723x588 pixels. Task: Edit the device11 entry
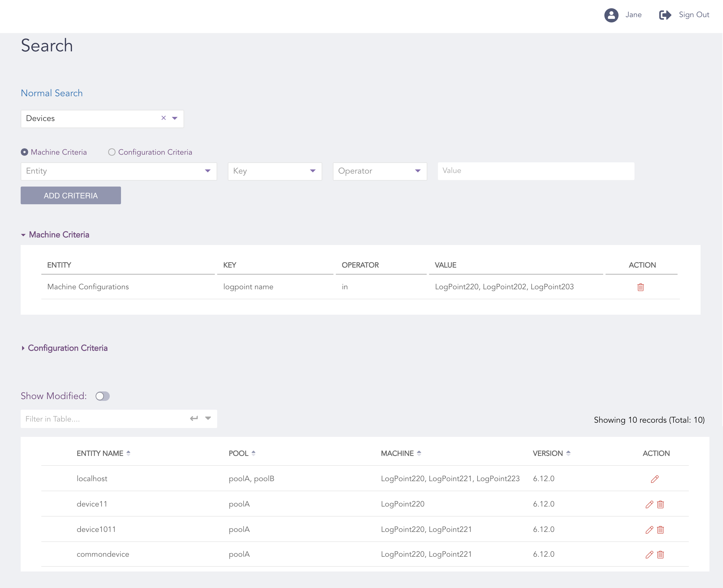[649, 504]
